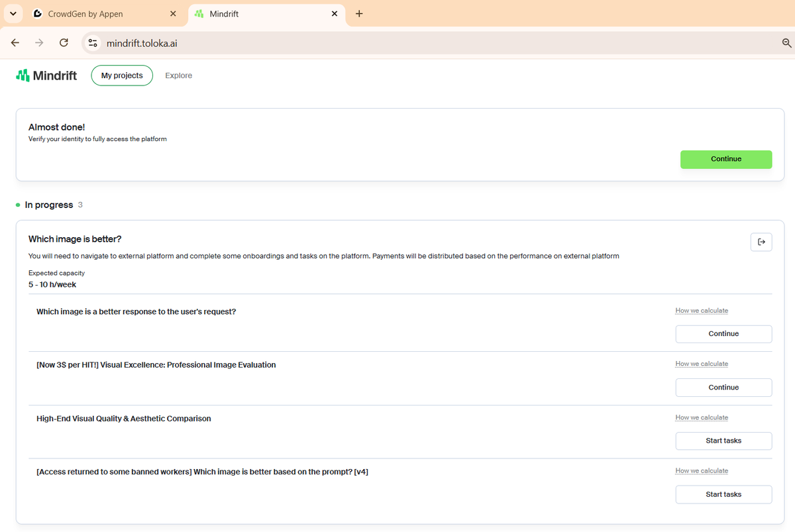Image resolution: width=795 pixels, height=532 pixels.
Task: View site information icon in address bar
Action: tap(93, 42)
